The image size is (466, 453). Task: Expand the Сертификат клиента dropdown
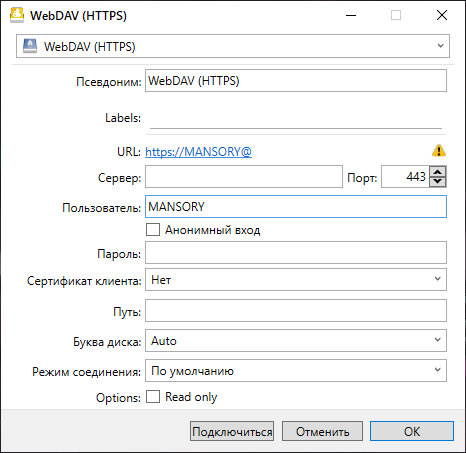click(x=296, y=279)
